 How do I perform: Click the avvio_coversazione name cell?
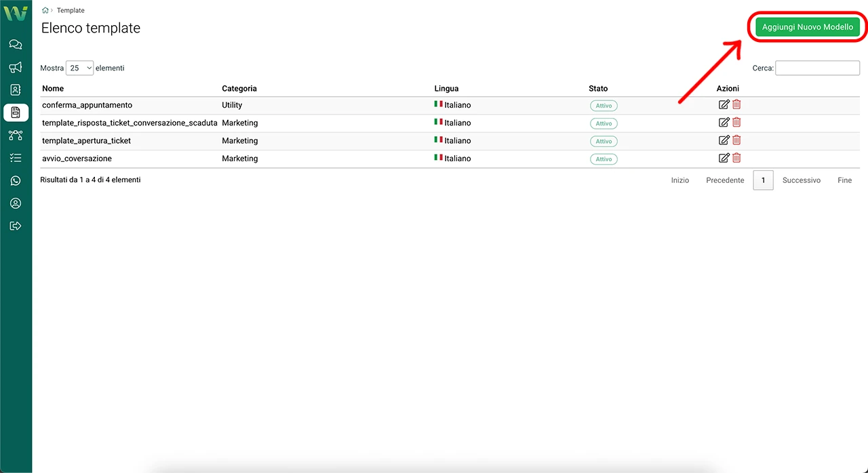[x=77, y=158]
